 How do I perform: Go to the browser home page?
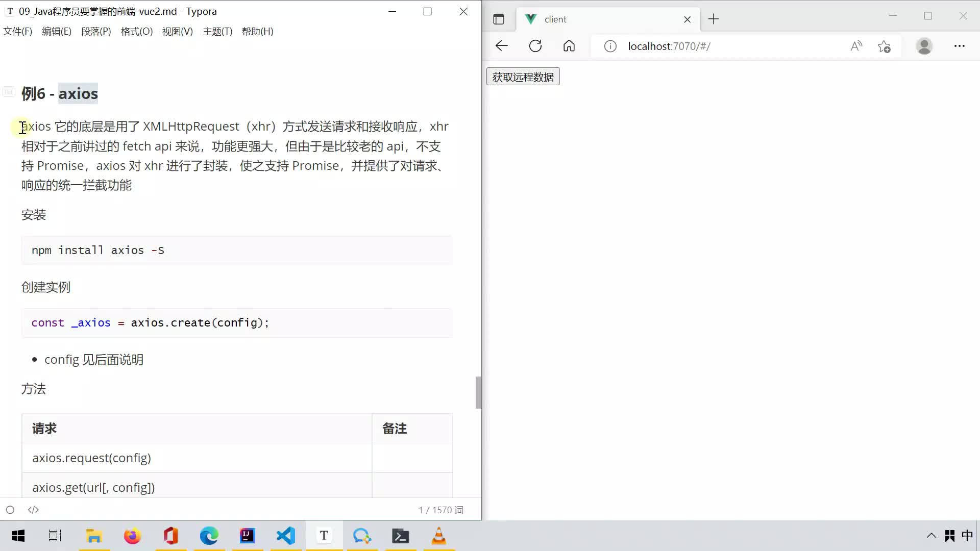[569, 46]
